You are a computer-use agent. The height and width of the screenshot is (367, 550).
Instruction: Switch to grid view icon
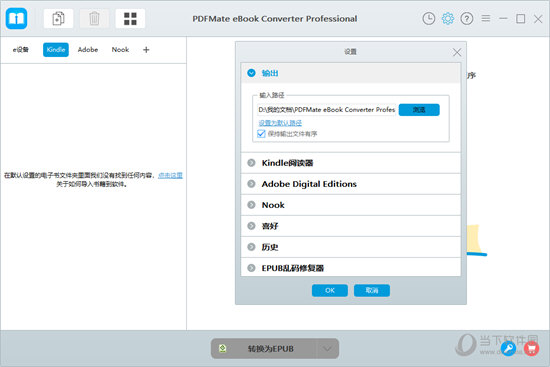pyautogui.click(x=130, y=18)
